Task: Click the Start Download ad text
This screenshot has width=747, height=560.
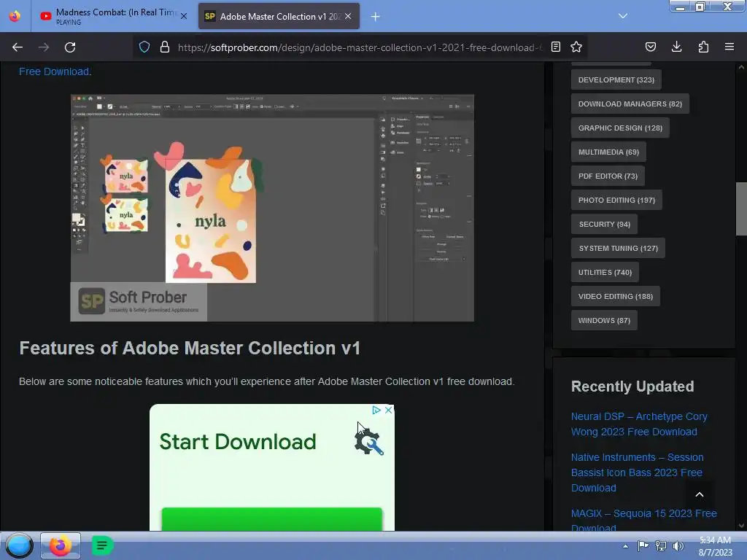Action: pyautogui.click(x=237, y=442)
